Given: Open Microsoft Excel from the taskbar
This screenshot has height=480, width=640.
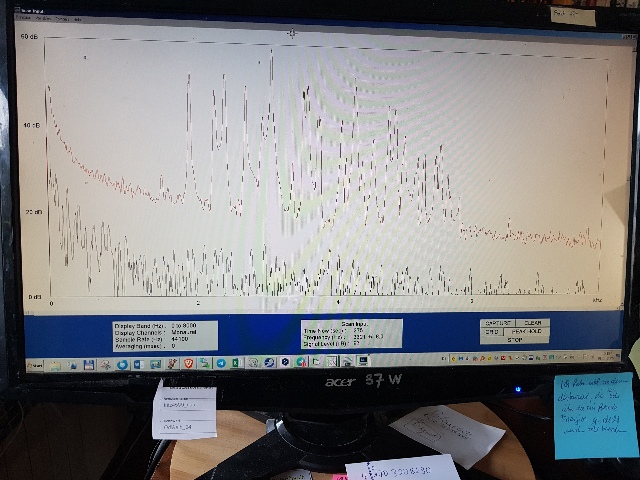Looking at the screenshot, I should 237,363.
